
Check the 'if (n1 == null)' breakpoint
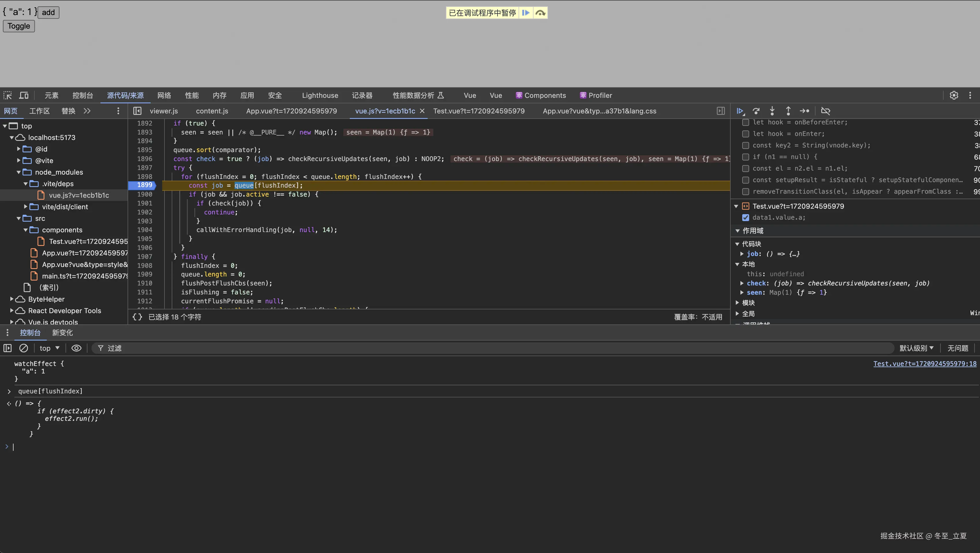745,157
